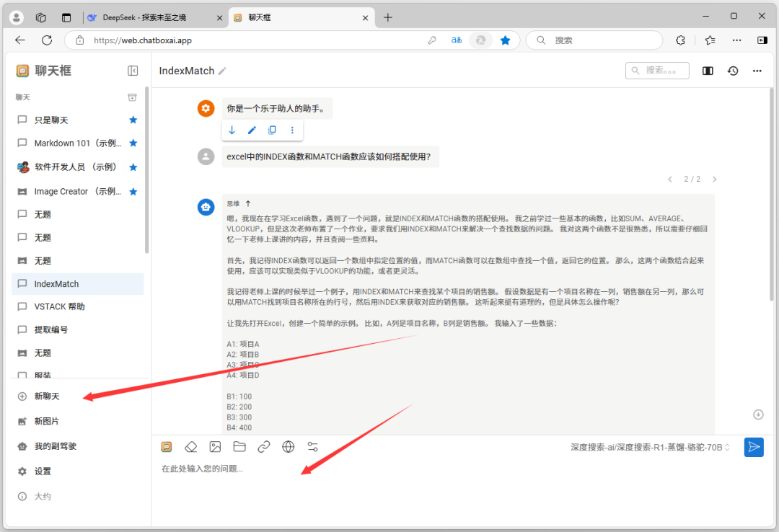Viewport: 779px width, 532px height.
Task: Open browser settings and more menu
Action: coord(736,40)
